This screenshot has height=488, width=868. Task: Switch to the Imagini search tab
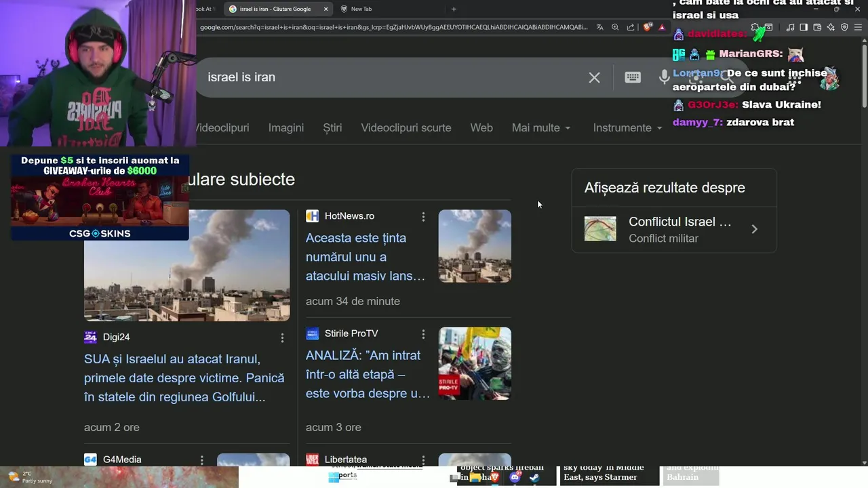[x=285, y=128]
